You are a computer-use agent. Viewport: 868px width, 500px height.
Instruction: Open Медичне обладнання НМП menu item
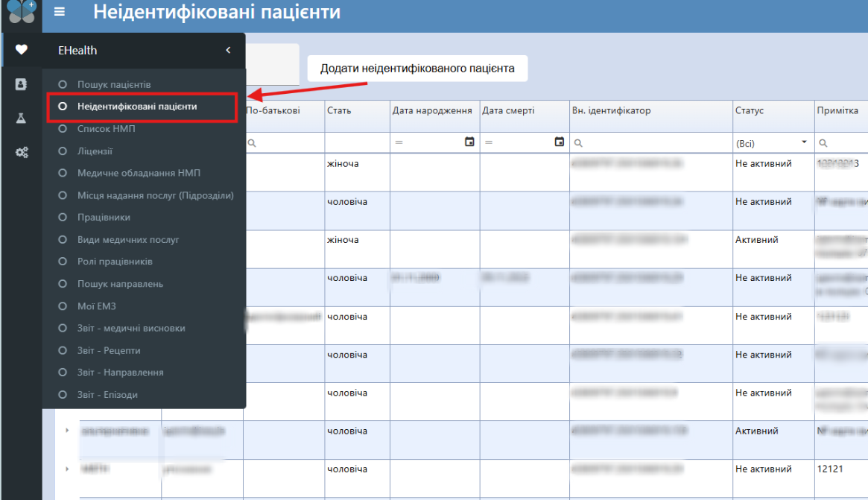139,173
